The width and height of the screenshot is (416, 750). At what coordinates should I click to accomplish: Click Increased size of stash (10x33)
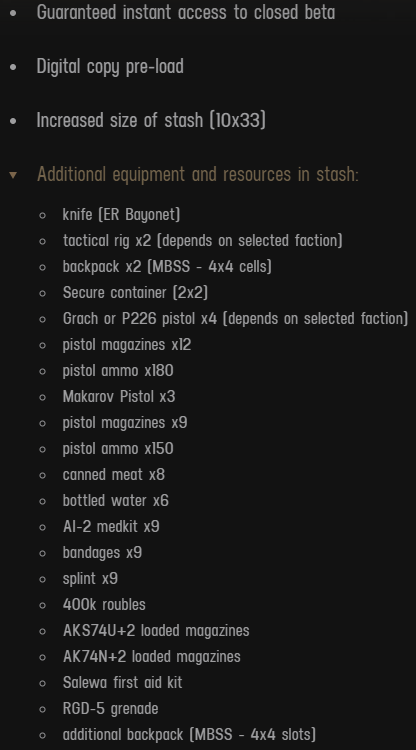[x=151, y=120]
